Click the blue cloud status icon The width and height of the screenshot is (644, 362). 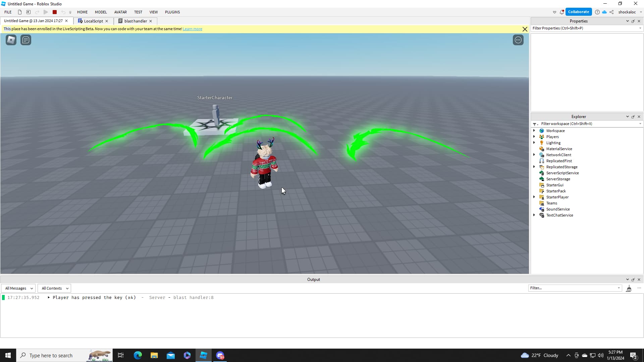pyautogui.click(x=604, y=12)
